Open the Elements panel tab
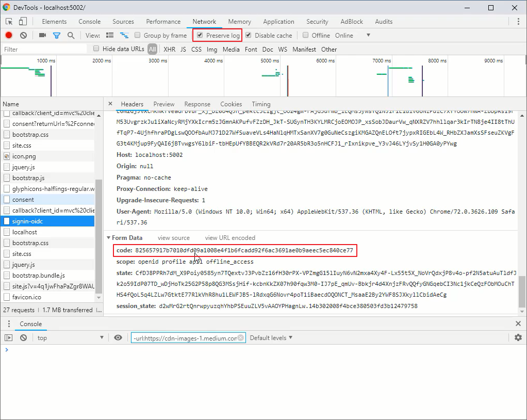This screenshot has width=527, height=420. point(54,22)
